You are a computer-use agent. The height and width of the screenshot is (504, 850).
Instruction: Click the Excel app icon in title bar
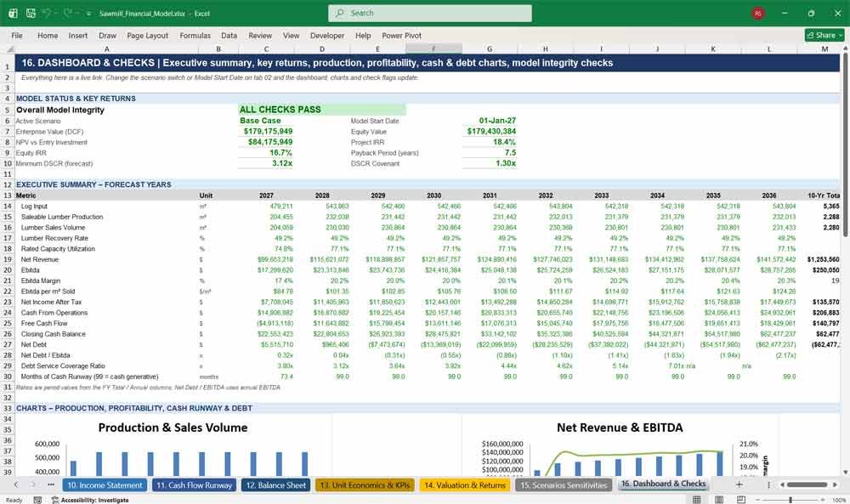pos(13,13)
